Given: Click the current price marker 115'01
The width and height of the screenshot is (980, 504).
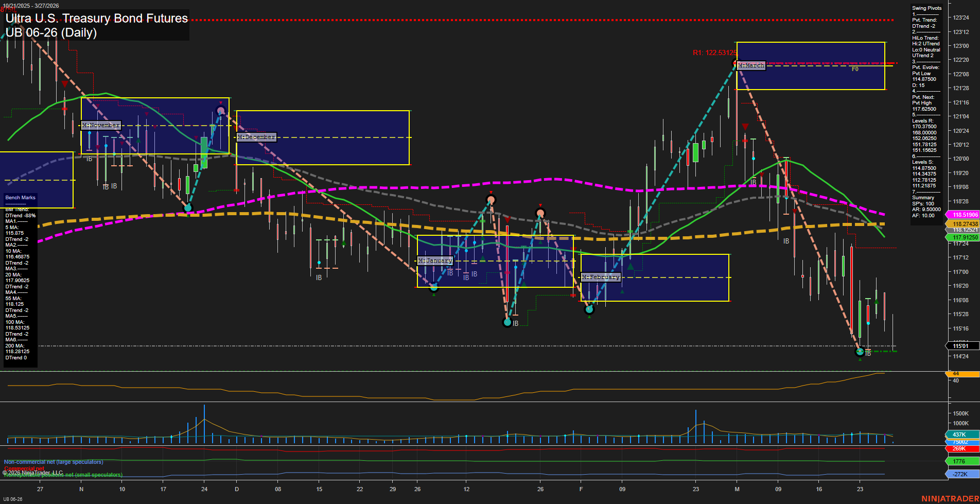Looking at the screenshot, I should pos(961,346).
